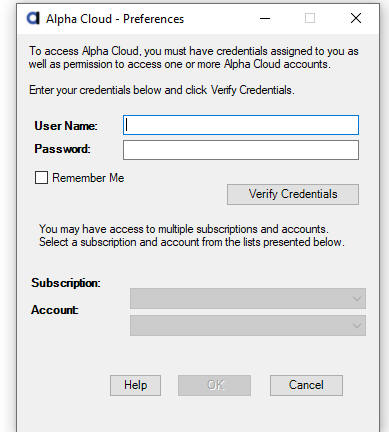Click the Remember Me label text
The height and width of the screenshot is (432, 389).
pyautogui.click(x=88, y=178)
